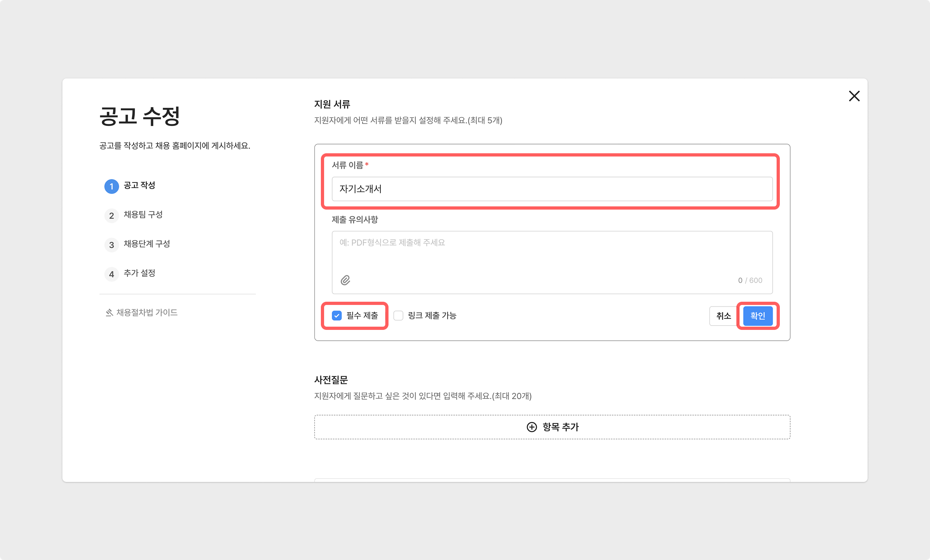Click the step 4 number icon

tap(112, 274)
